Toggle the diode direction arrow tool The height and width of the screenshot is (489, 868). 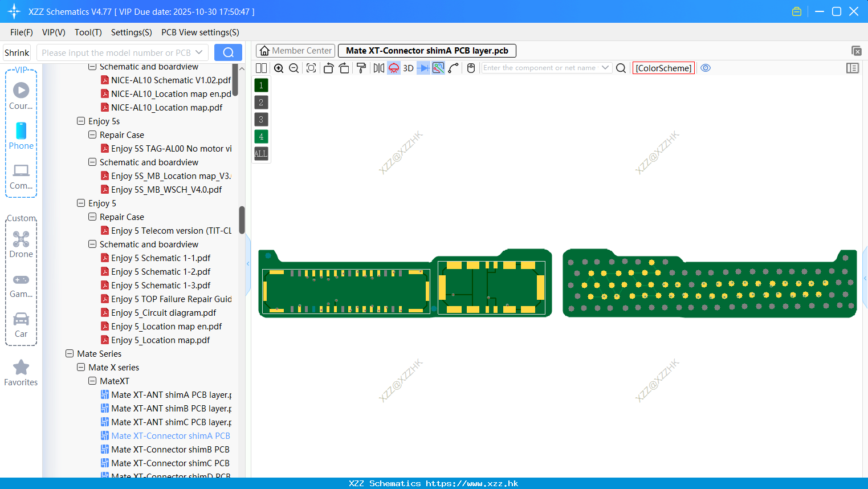[x=423, y=68]
